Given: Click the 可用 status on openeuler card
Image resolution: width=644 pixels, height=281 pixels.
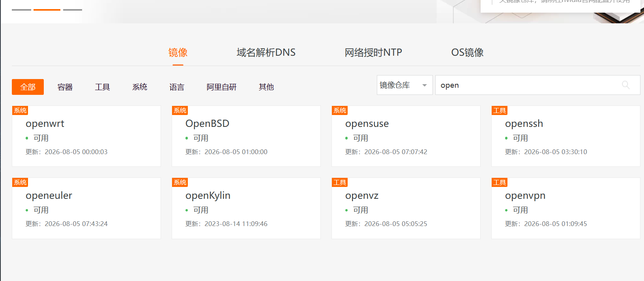Looking at the screenshot, I should point(41,210).
